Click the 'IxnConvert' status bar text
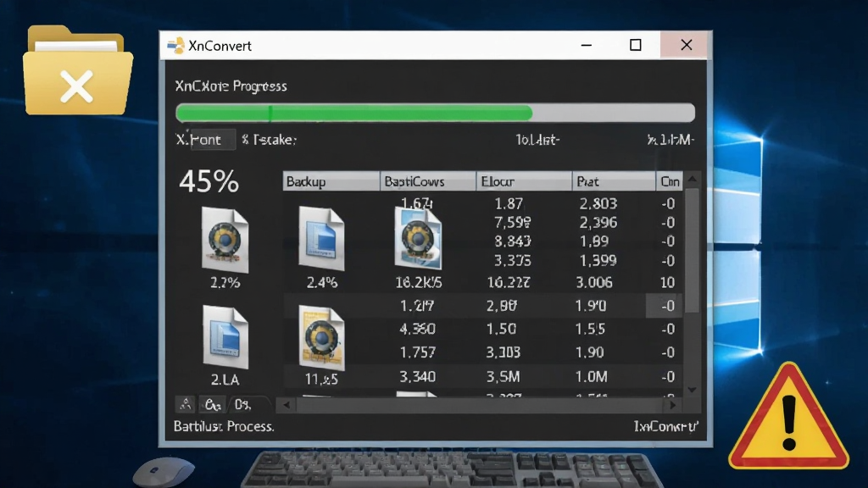Image resolution: width=868 pixels, height=488 pixels. [666, 426]
